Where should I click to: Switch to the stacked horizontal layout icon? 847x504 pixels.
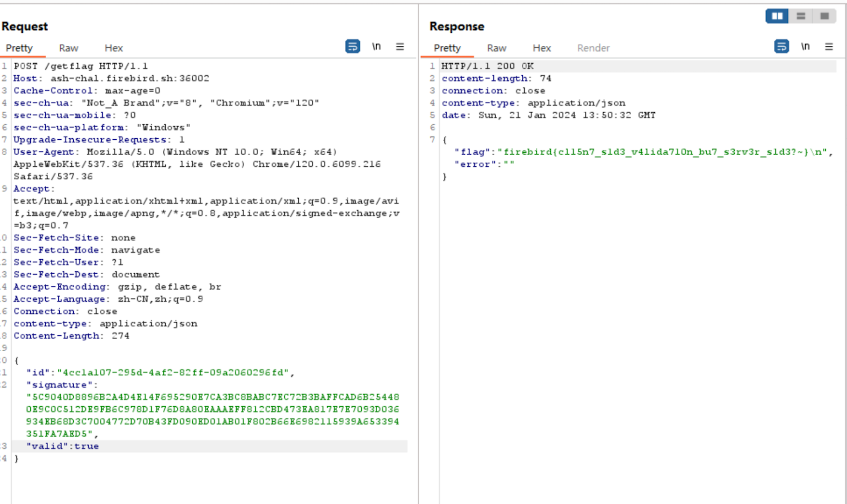(x=801, y=16)
